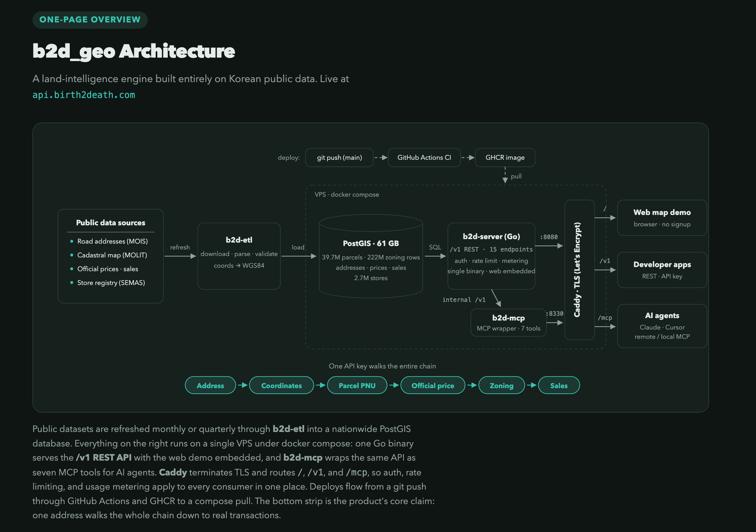Screen dimensions: 756x532
Task: Select the git push (main) box
Action: point(339,158)
